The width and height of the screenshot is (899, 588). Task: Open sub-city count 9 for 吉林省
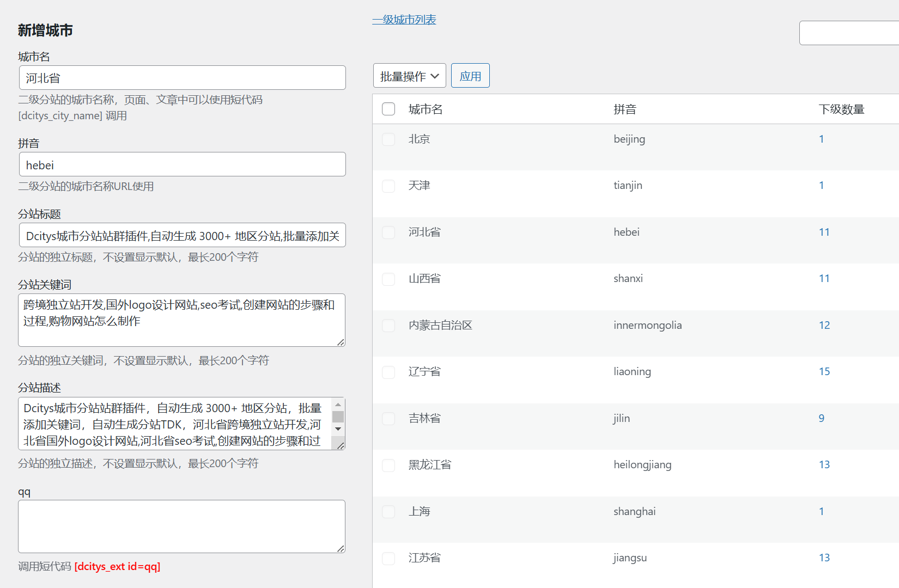coord(822,418)
